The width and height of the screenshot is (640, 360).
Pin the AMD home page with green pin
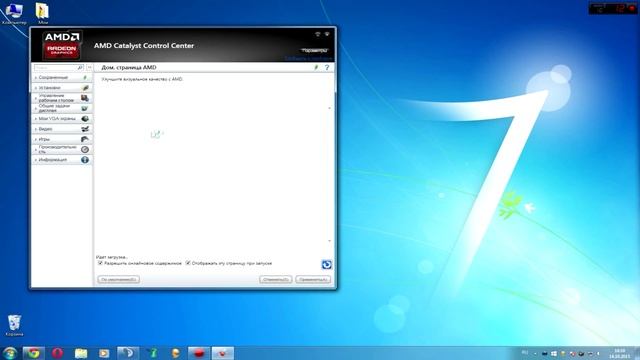click(316, 67)
